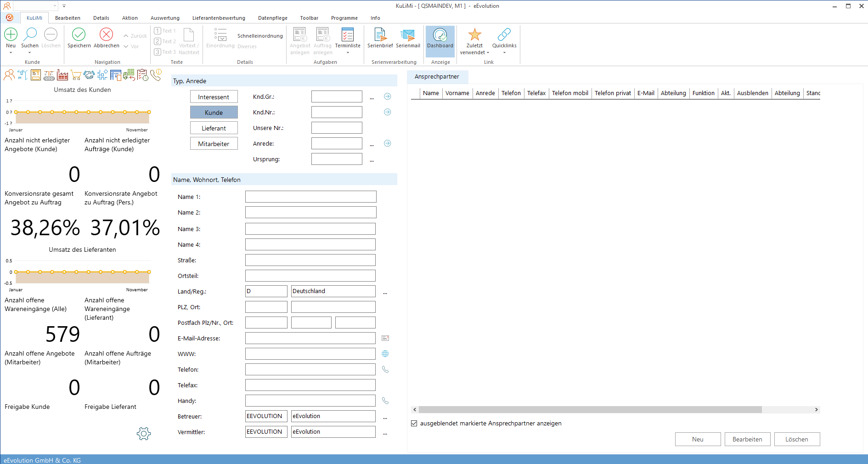
Task: Open the Aktion ribbon tab
Action: coord(130,18)
